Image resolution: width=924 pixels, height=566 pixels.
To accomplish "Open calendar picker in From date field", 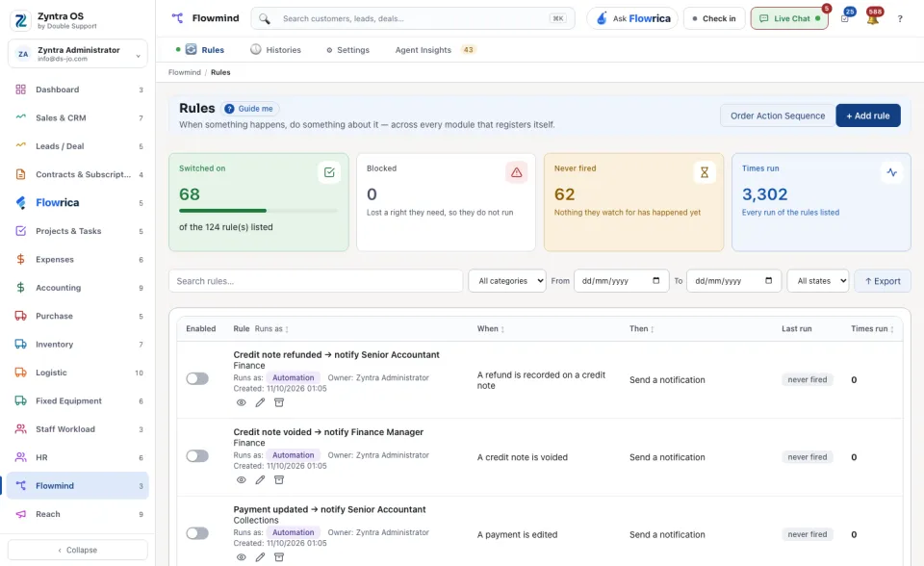I will click(x=655, y=281).
